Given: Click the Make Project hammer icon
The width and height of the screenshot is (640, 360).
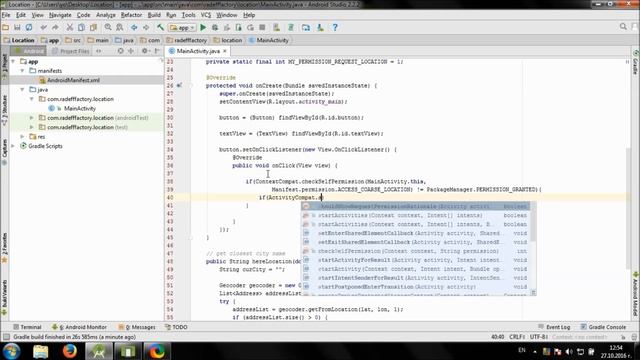Looking at the screenshot, I should (160, 27).
